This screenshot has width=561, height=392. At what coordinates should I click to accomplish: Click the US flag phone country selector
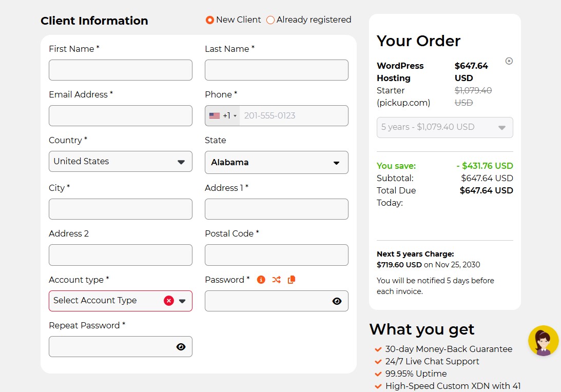pyautogui.click(x=222, y=116)
